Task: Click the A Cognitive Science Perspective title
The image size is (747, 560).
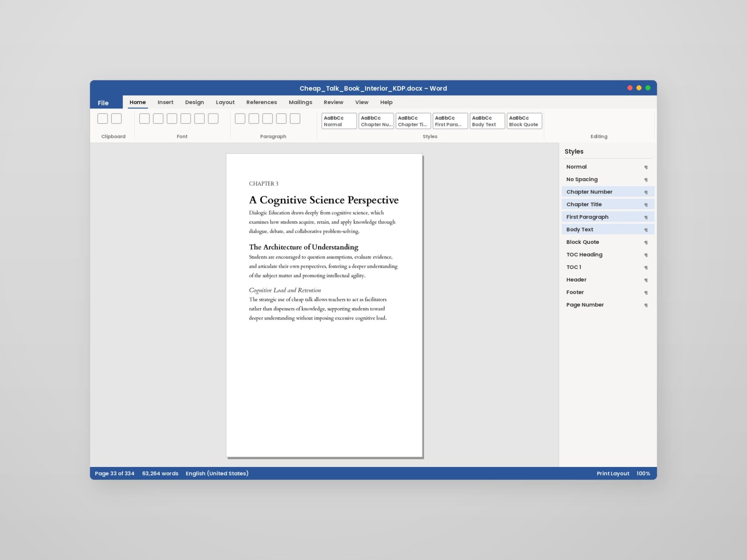Action: coord(324,200)
